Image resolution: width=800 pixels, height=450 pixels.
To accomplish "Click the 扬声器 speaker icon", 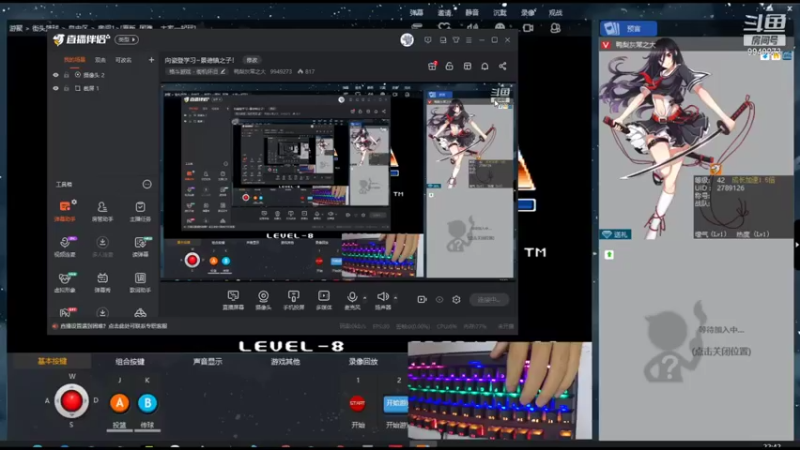I will 383,296.
